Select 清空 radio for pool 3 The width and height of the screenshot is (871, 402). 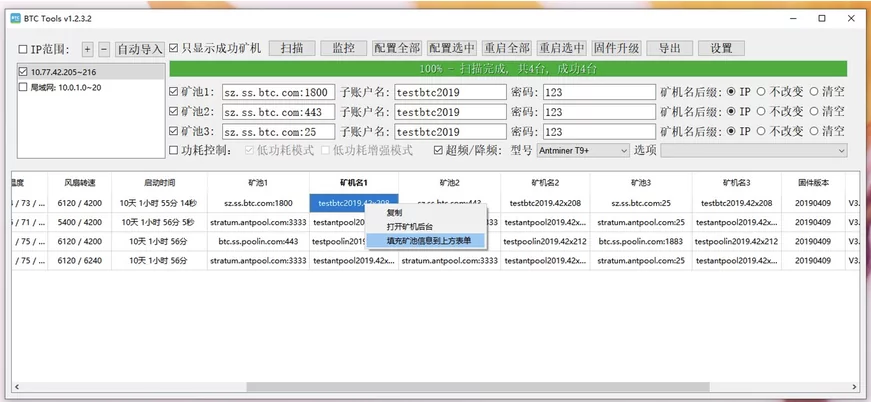[x=813, y=132]
